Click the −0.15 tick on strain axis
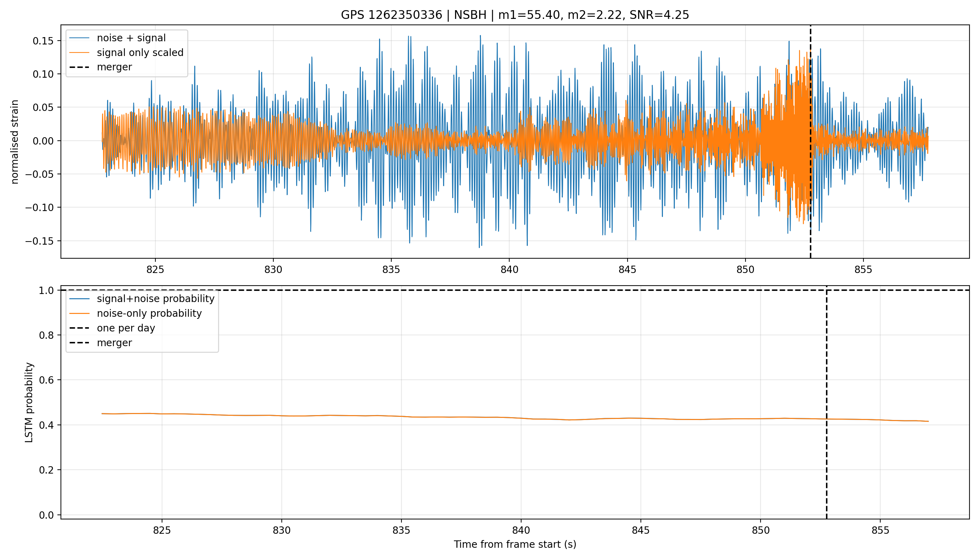The height and width of the screenshot is (560, 980). (39, 241)
